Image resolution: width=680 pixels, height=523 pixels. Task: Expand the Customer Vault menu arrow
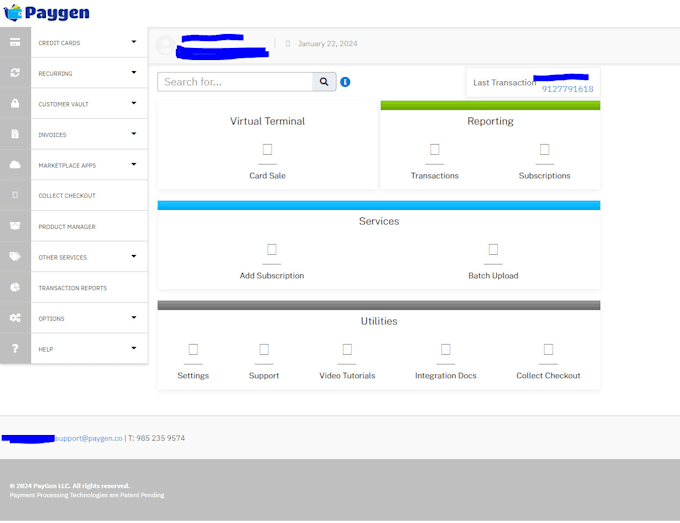click(x=134, y=103)
